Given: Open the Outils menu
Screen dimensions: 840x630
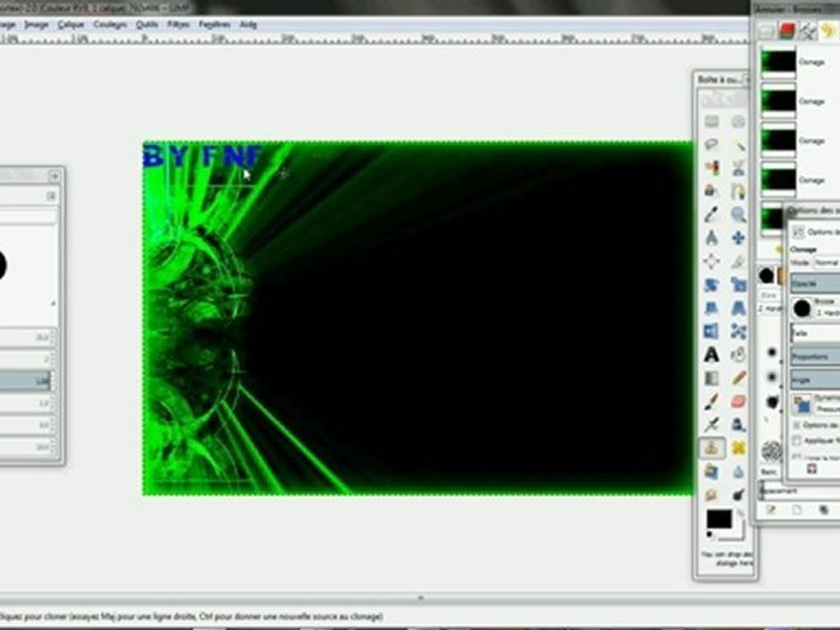Looking at the screenshot, I should 147,24.
